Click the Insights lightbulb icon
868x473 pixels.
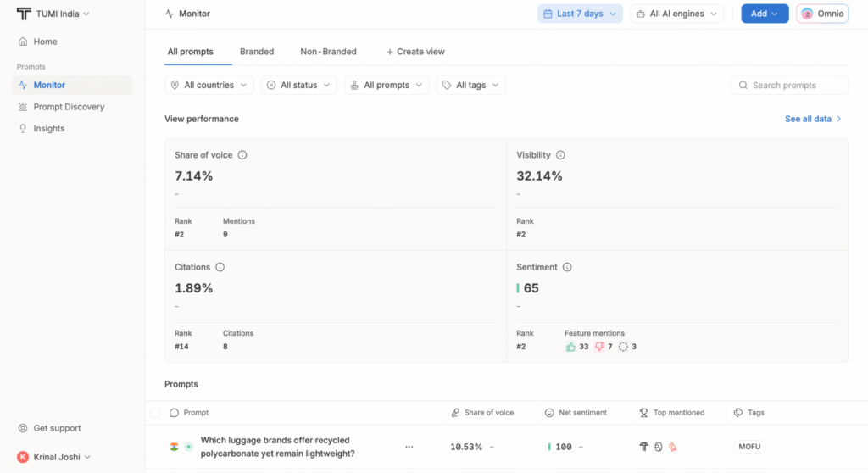(x=23, y=129)
